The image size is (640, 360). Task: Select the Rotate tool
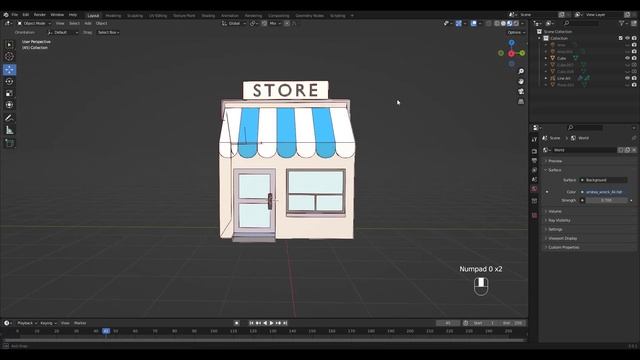(x=9, y=81)
